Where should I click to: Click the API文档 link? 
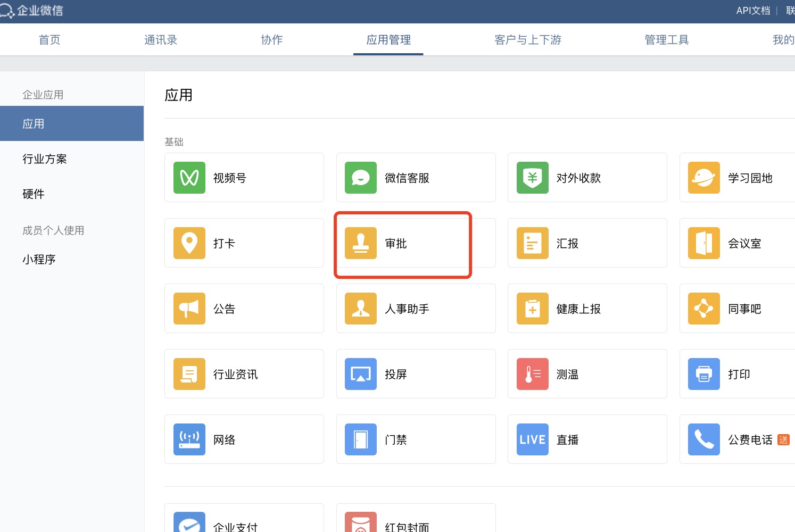(753, 11)
